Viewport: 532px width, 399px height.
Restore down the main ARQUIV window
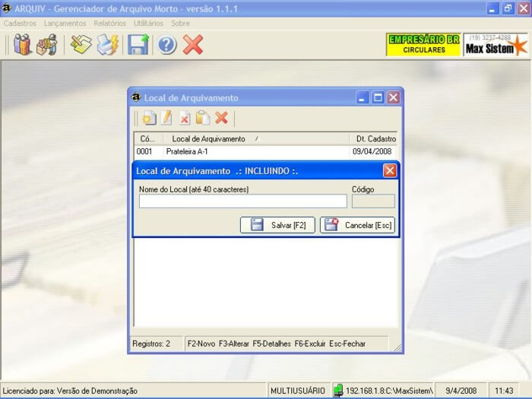point(508,8)
